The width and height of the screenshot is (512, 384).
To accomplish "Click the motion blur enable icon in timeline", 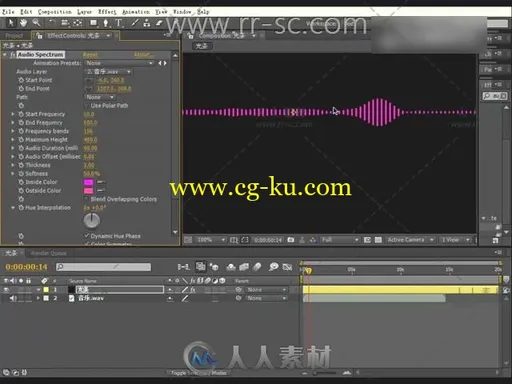I will (257, 267).
